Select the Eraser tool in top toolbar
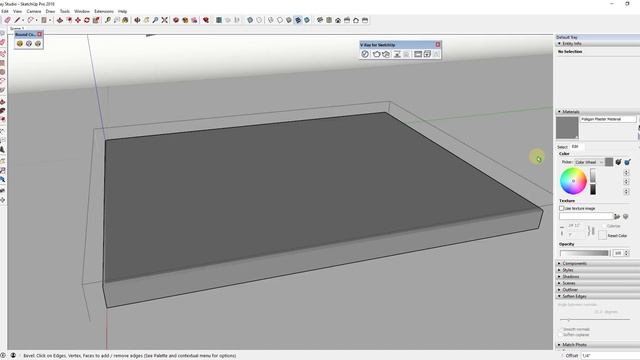Viewport: 640px width, 360px height. [x=7, y=20]
